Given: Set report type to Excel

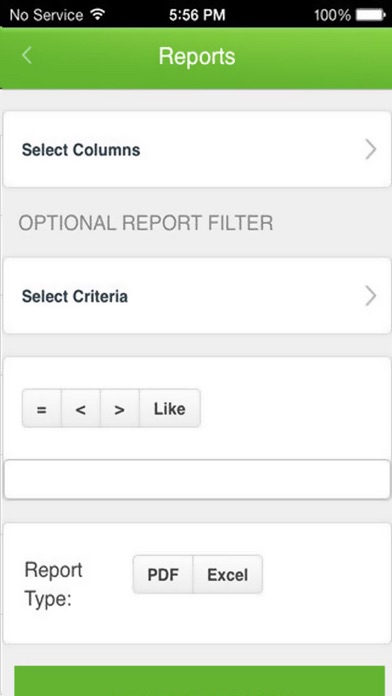Looking at the screenshot, I should [228, 574].
